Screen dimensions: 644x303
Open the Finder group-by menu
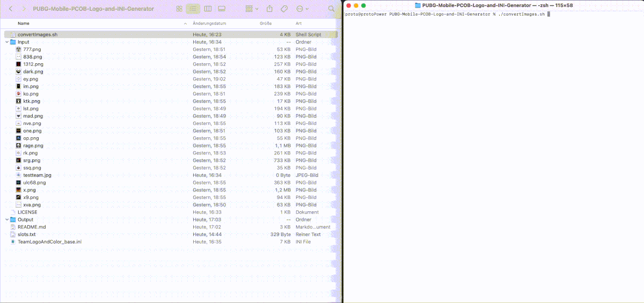(252, 9)
